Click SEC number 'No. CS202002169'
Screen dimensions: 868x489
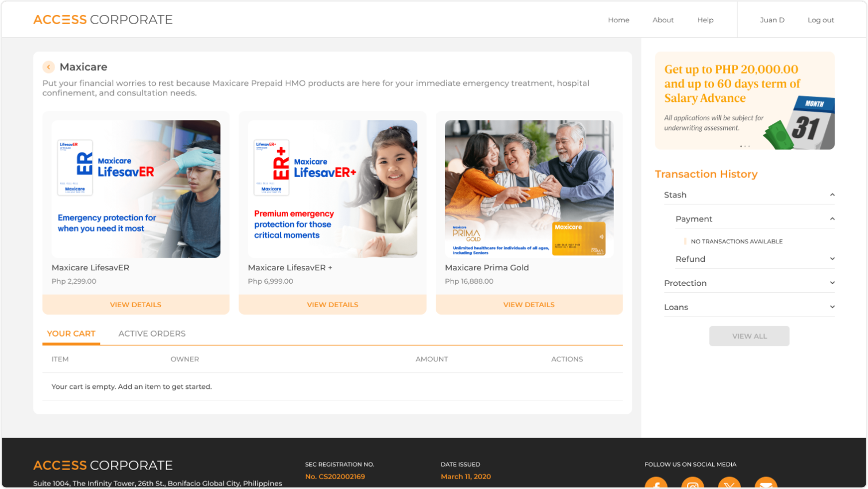coord(335,476)
